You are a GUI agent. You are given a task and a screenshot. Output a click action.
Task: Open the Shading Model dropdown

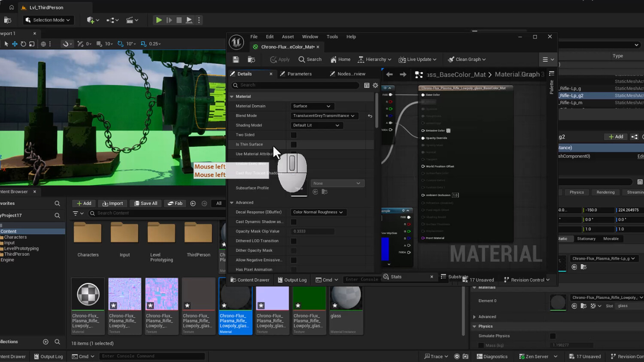pyautogui.click(x=316, y=125)
